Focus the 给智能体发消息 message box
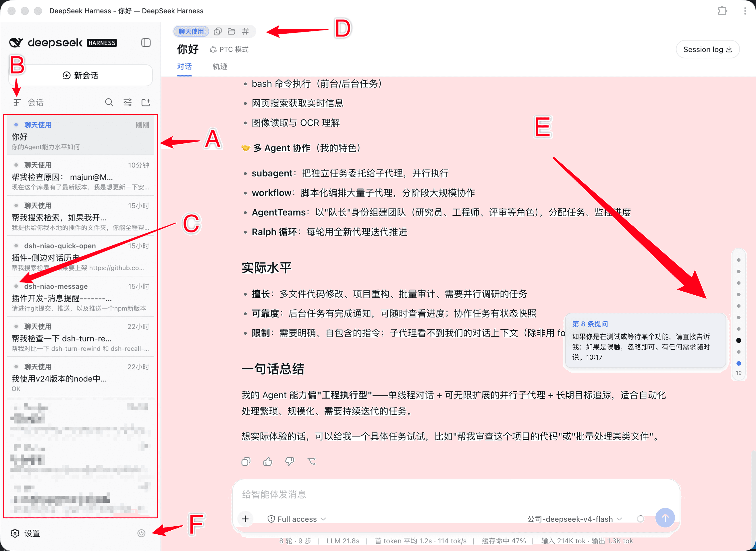756x551 pixels. tap(456, 494)
